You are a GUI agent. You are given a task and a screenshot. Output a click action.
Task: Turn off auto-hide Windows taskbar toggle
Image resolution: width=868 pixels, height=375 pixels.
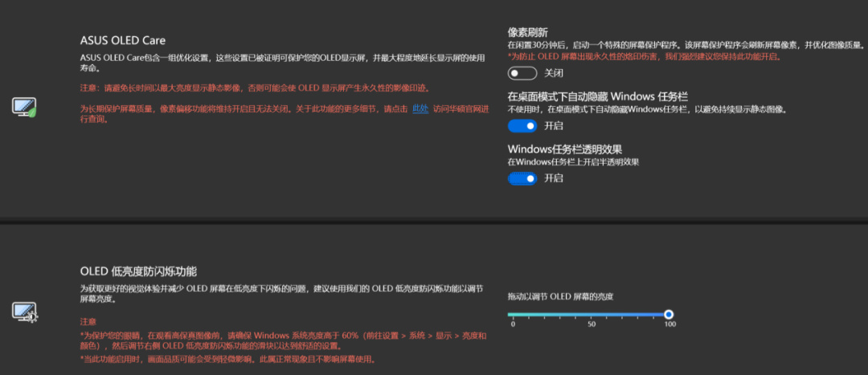(522, 126)
